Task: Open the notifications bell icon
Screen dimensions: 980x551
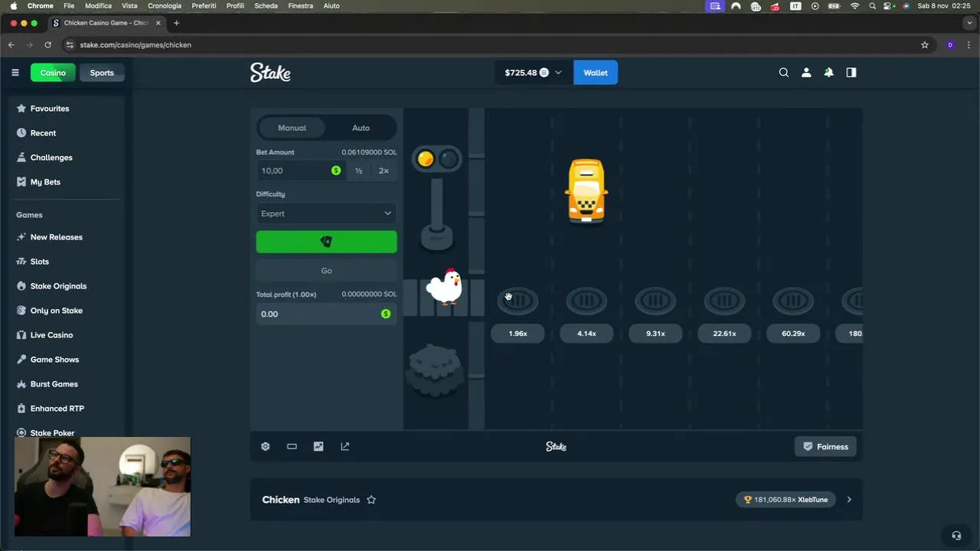Action: tap(828, 73)
